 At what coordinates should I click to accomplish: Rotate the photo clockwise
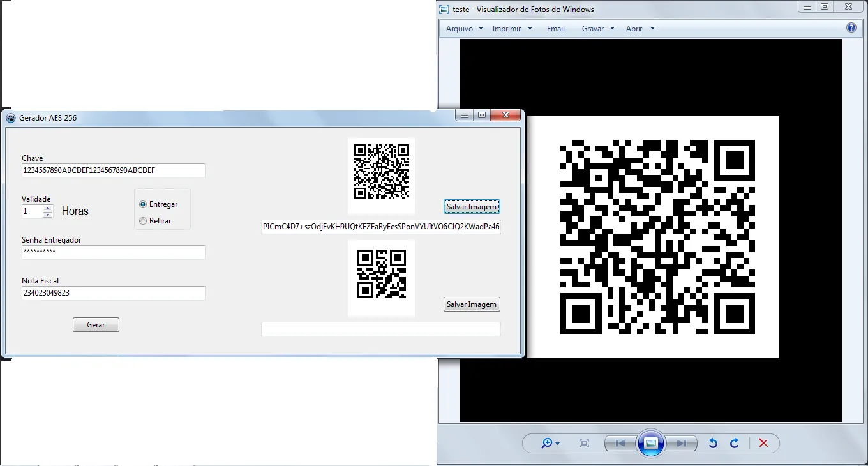point(735,444)
